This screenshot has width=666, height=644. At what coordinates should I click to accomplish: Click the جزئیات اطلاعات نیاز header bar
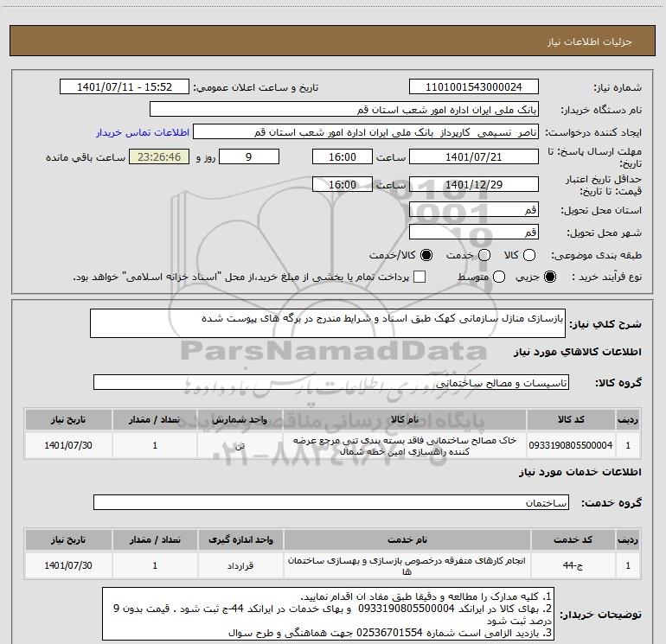pyautogui.click(x=333, y=41)
